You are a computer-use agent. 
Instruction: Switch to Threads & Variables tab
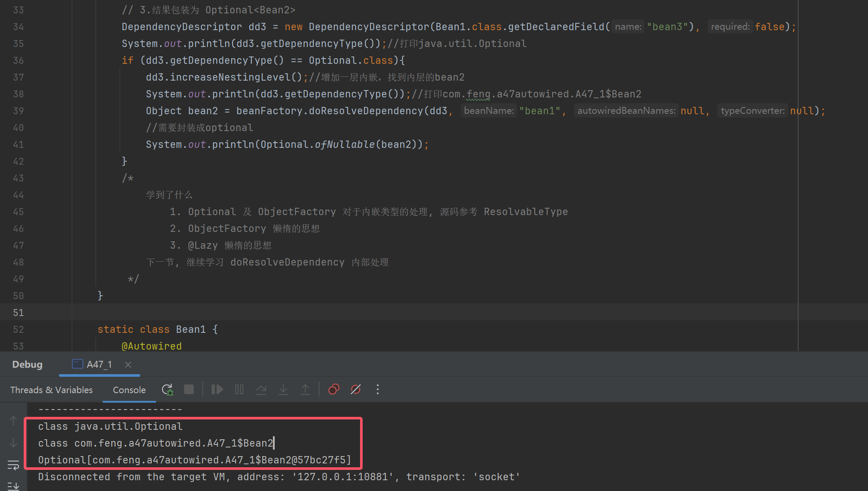point(51,390)
